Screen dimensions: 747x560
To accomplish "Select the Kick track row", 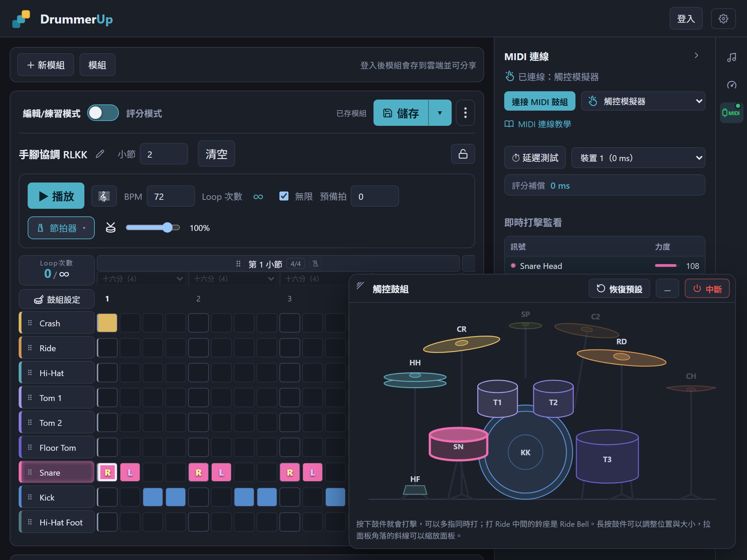I will click(x=57, y=497).
